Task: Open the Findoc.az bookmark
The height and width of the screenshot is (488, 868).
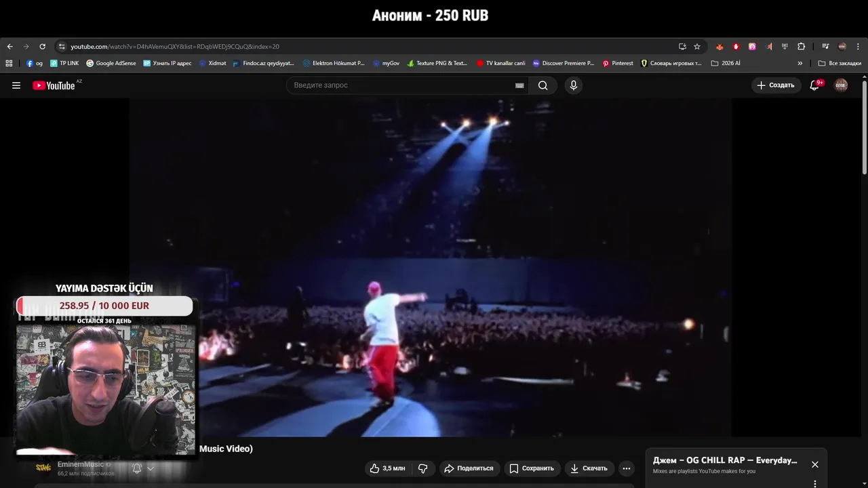Action: pyautogui.click(x=263, y=63)
